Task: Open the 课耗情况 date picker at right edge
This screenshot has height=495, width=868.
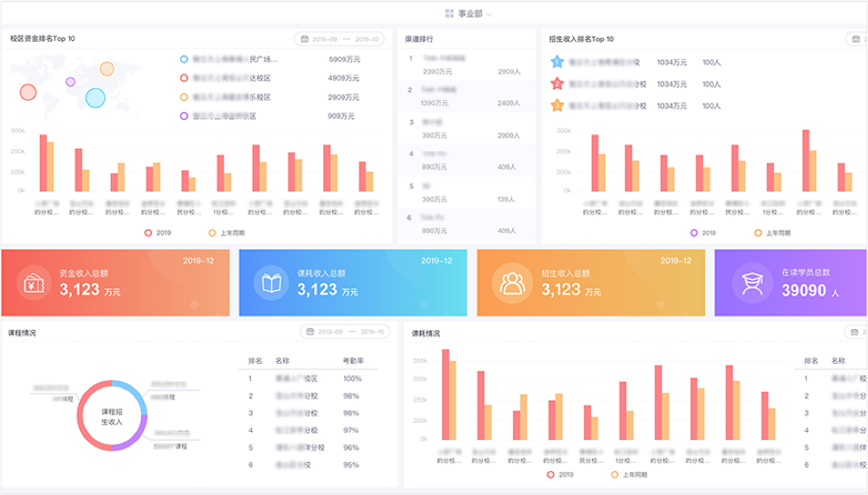Action: (856, 332)
